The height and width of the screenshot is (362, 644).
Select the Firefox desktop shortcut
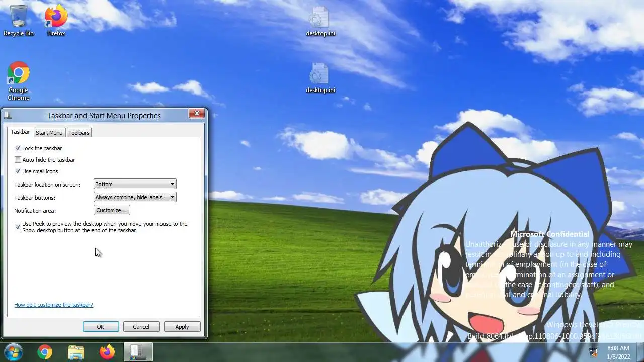pyautogui.click(x=56, y=20)
